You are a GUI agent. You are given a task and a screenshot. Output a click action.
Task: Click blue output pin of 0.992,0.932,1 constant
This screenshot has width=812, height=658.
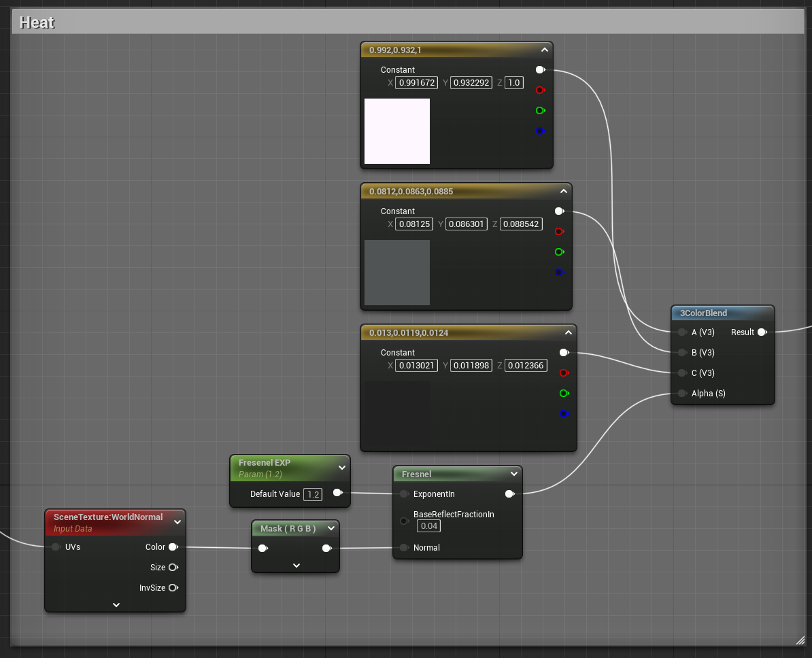tap(540, 131)
